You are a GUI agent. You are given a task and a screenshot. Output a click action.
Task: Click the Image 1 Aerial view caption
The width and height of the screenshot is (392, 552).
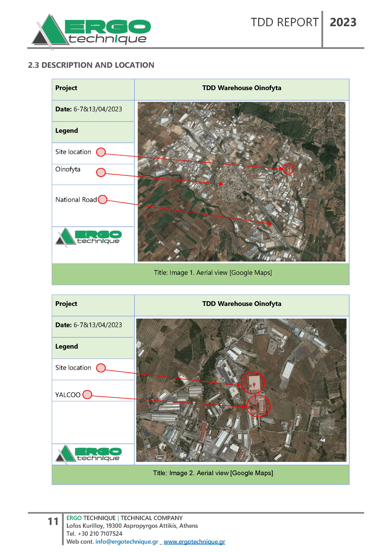(x=213, y=273)
